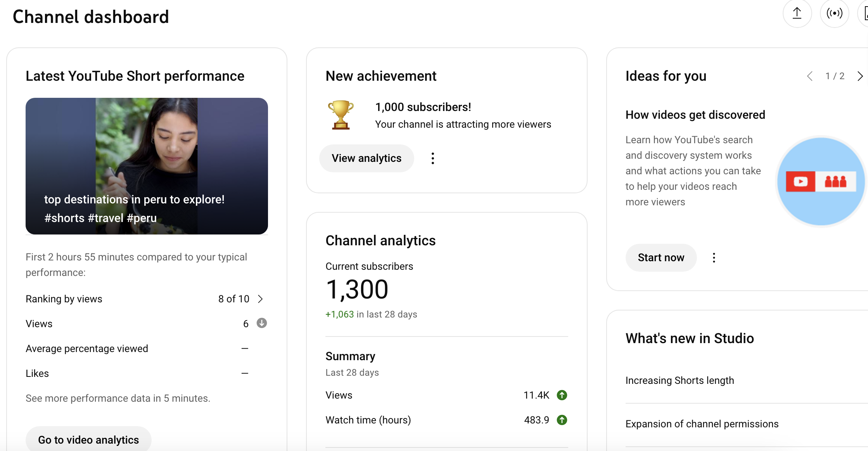This screenshot has width=868, height=451.
Task: Click the Likes row label
Action: 37,373
